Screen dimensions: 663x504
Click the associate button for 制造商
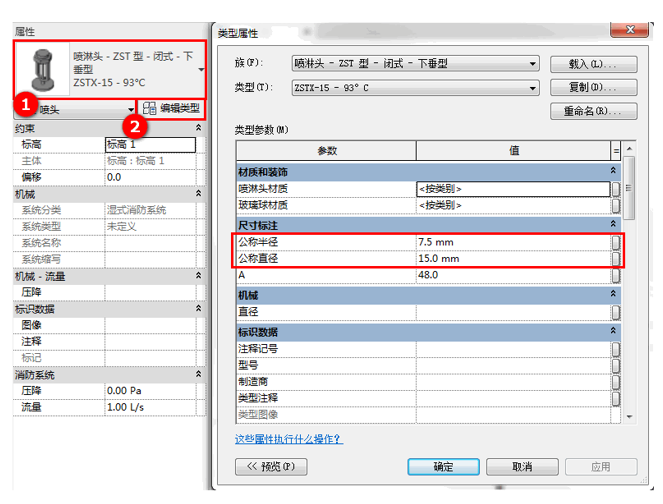coord(616,382)
